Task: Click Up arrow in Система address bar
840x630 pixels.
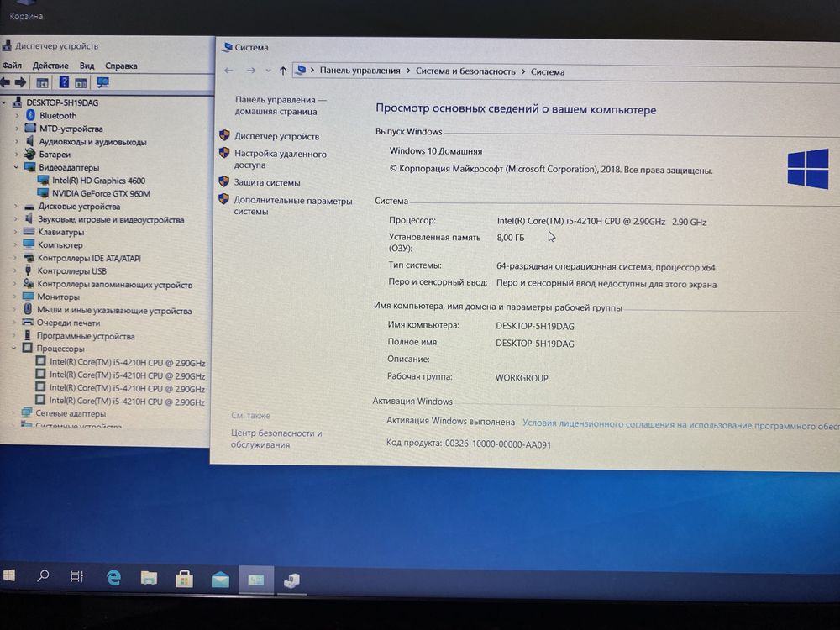Action: pyautogui.click(x=283, y=71)
